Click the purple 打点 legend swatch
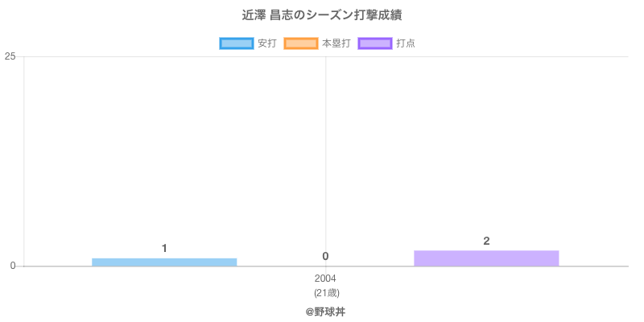This screenshot has height=322, width=644. coord(375,43)
